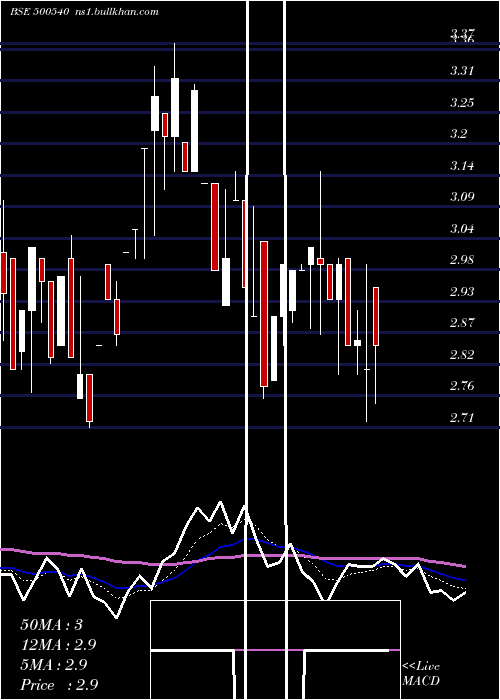The image size is (500, 700).
Task: Click the 2.93 price level label
Action: click(462, 292)
